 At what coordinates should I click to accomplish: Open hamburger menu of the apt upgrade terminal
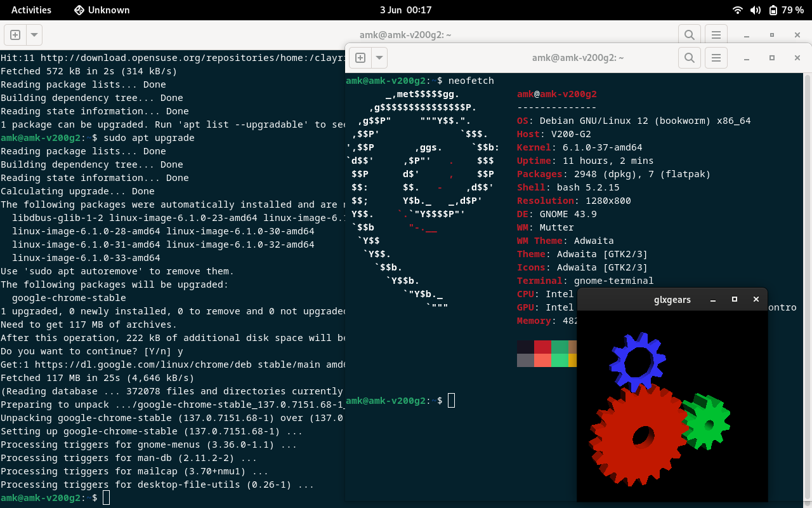coord(716,35)
